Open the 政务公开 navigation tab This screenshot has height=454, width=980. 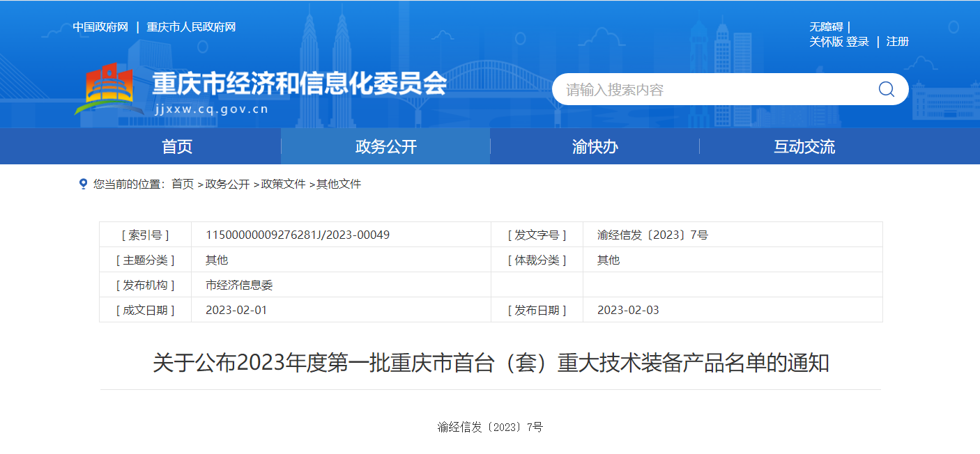tap(385, 146)
